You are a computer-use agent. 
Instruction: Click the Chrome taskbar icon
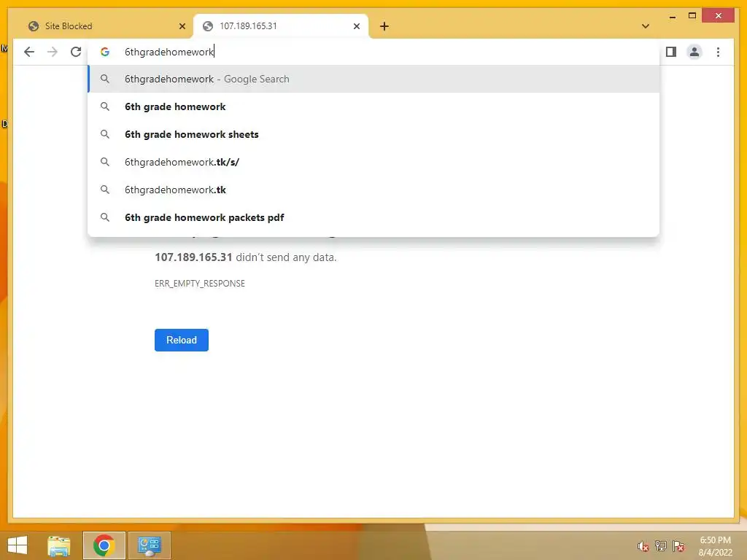point(104,545)
